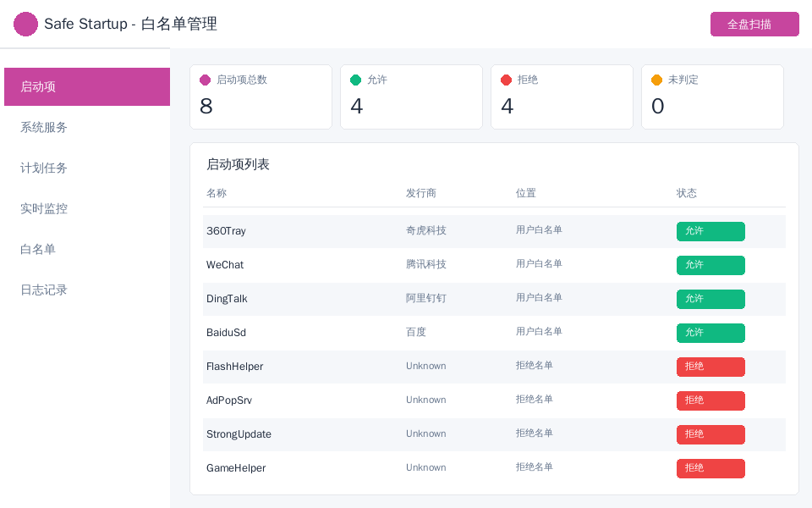The width and height of the screenshot is (812, 508).
Task: Click 拒绝名单 in the StrongUpdate row
Action: tap(535, 433)
